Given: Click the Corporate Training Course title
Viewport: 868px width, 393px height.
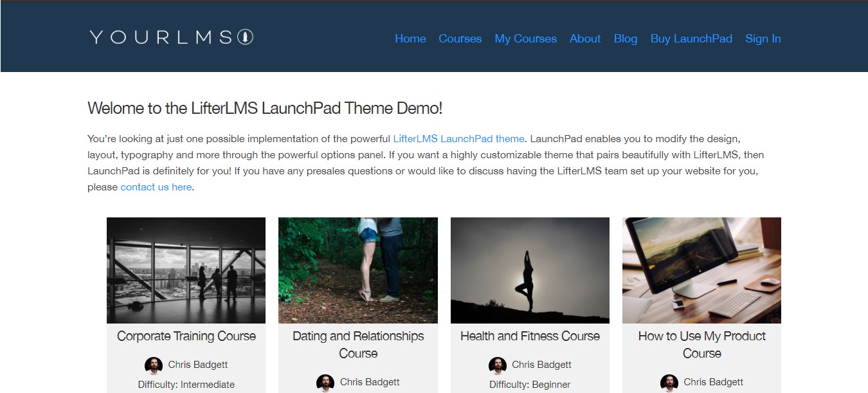Looking at the screenshot, I should point(186,336).
